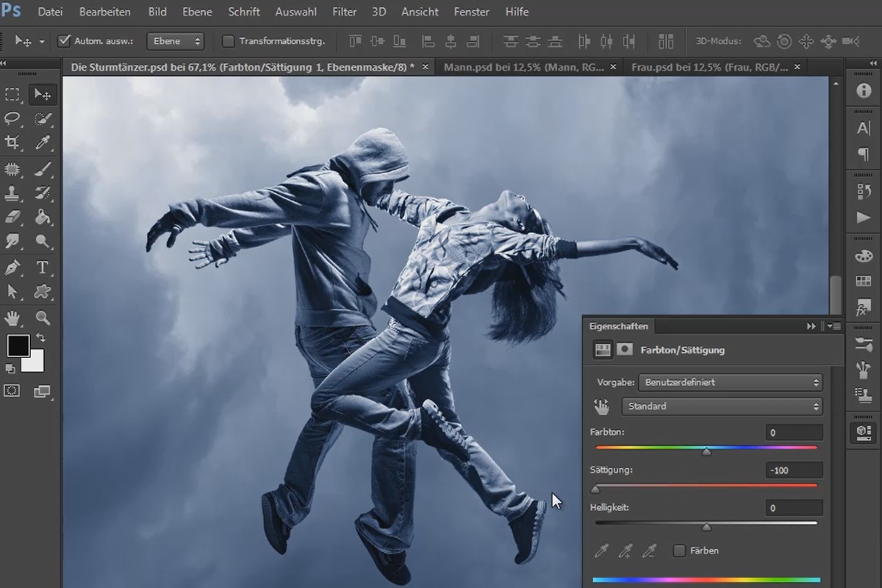
Task: Select the Crop tool
Action: click(x=12, y=143)
